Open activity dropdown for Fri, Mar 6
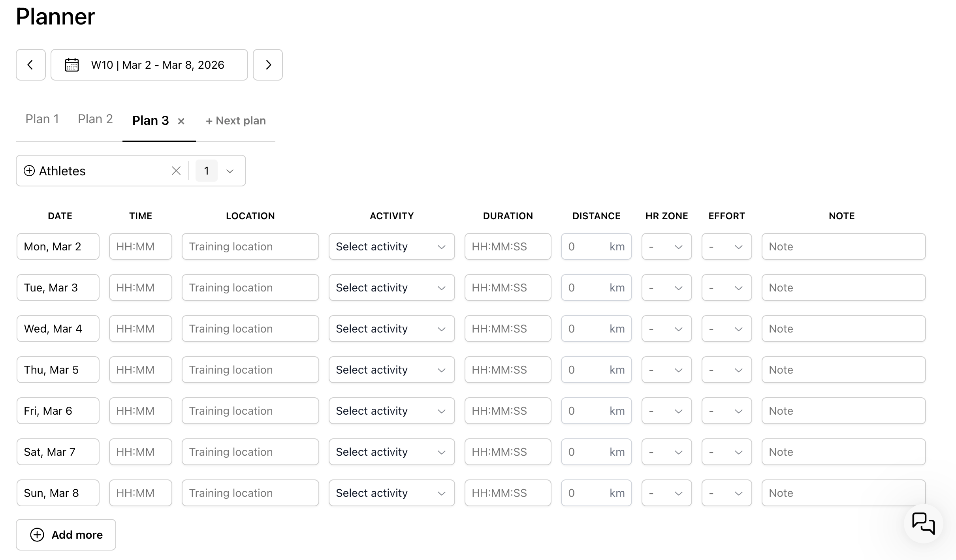The width and height of the screenshot is (956, 560). pos(392,411)
